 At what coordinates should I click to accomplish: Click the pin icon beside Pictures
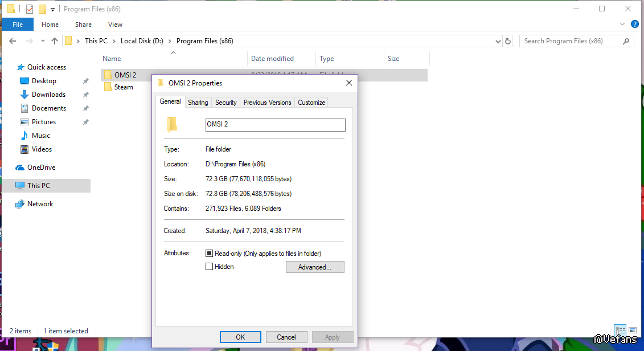click(85, 122)
